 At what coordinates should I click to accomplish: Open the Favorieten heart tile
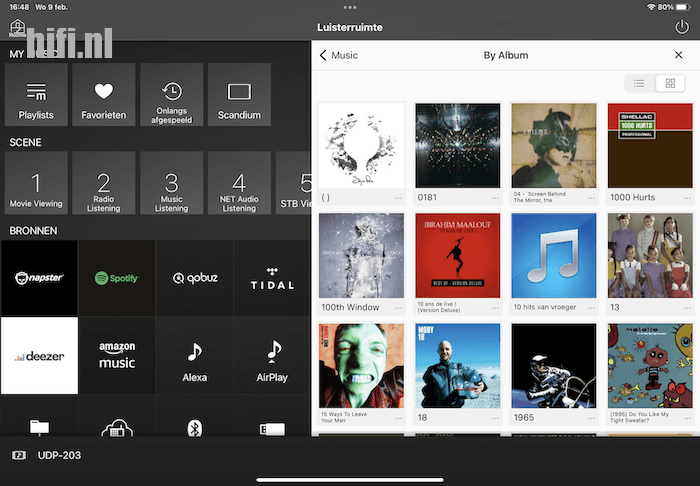[x=104, y=95]
